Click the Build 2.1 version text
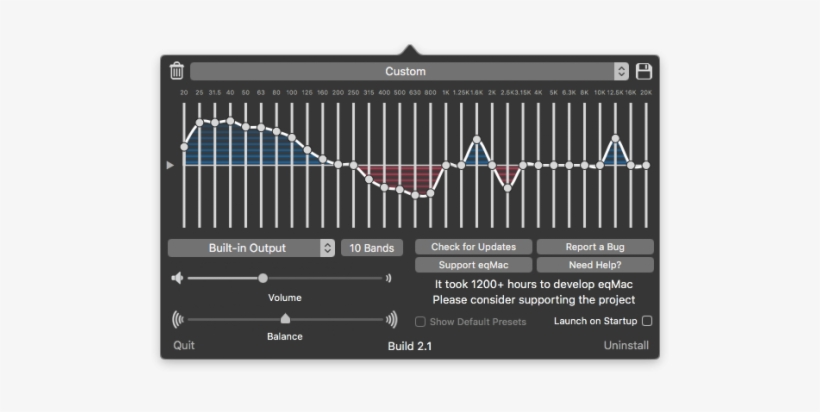Viewport: 820px width, 412px height. [410, 346]
